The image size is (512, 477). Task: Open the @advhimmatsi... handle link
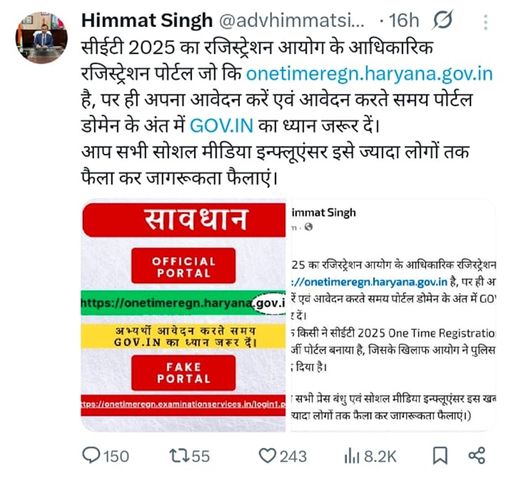coord(292,21)
